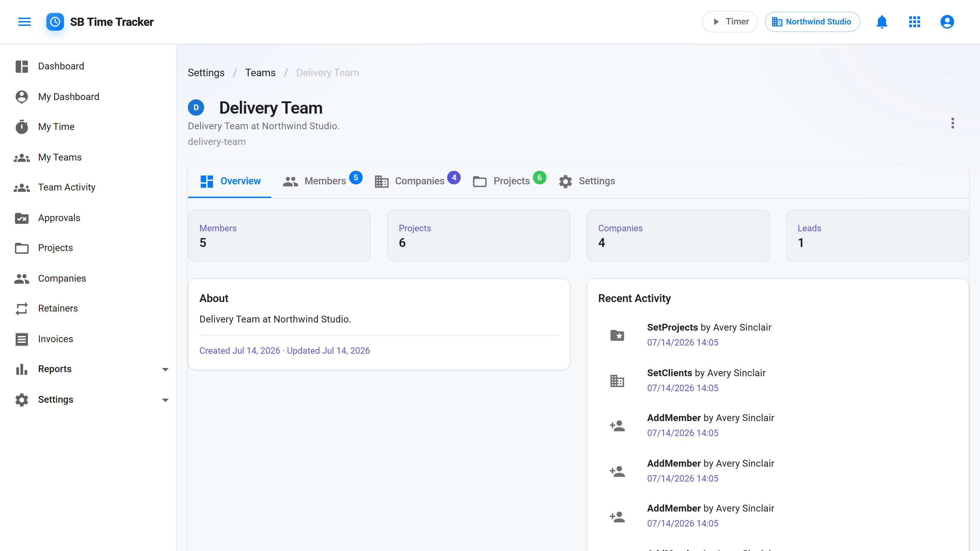Navigate to Invoices
Viewport: 980px width, 551px height.
[88, 339]
